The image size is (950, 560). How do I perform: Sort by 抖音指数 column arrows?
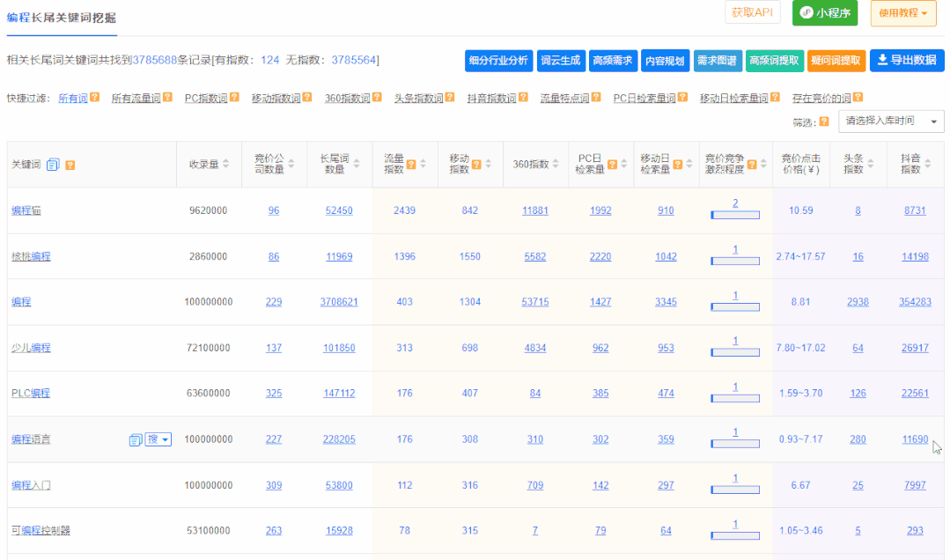928,165
